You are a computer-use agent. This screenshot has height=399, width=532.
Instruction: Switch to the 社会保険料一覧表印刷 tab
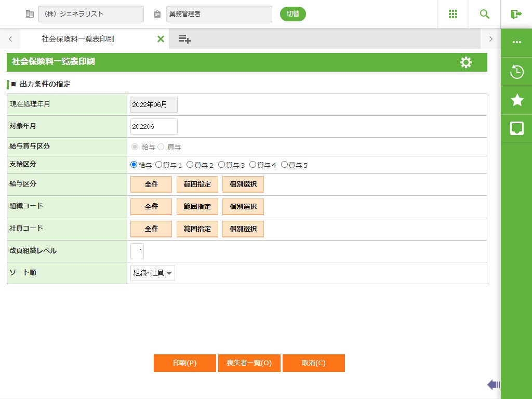78,39
